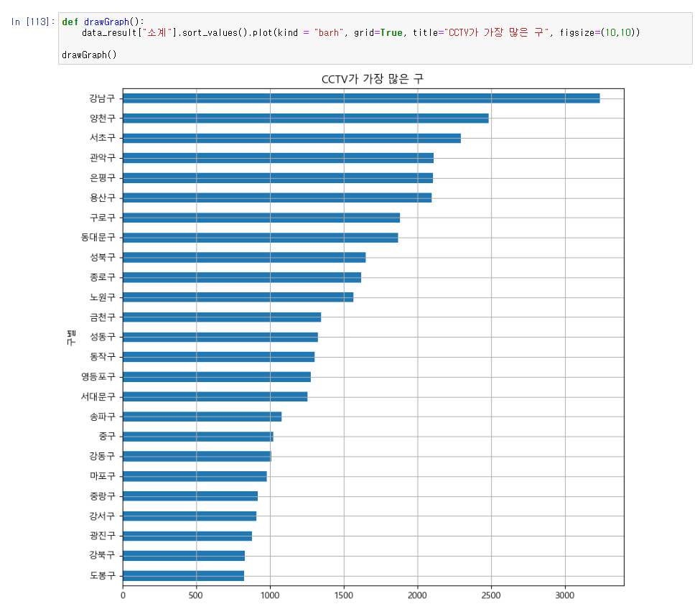Click the 도봉구 bar

(184, 575)
